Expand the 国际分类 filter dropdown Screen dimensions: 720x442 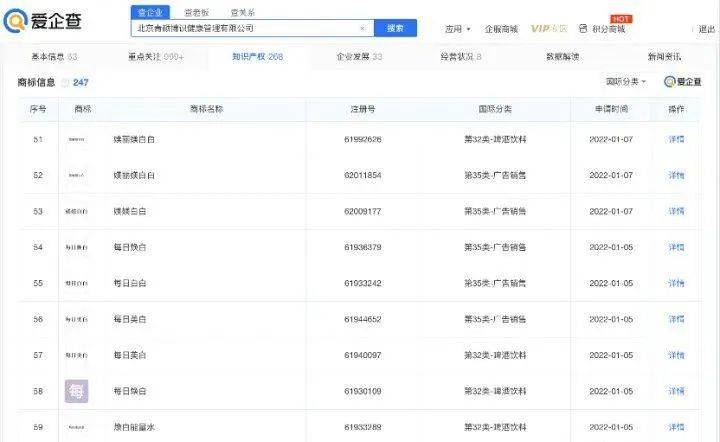(x=626, y=81)
